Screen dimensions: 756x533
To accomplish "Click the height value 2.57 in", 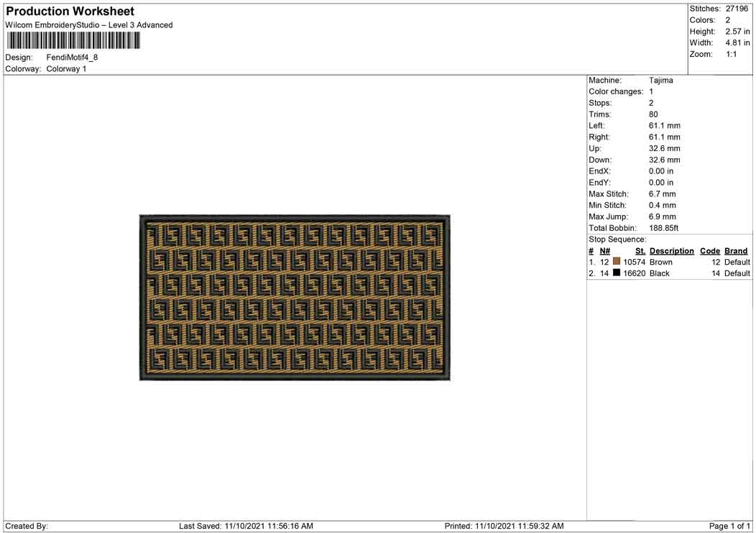I will 738,32.
